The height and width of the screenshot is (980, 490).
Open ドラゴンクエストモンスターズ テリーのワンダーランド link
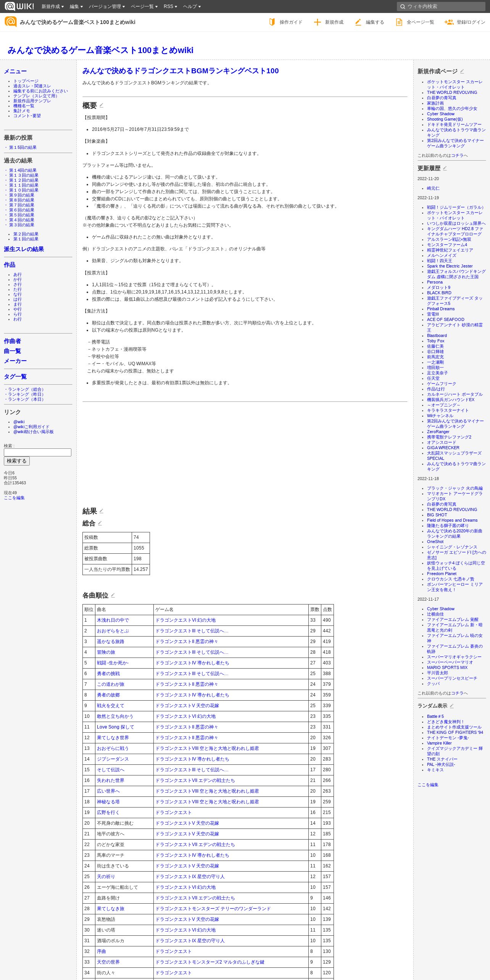pos(213,909)
